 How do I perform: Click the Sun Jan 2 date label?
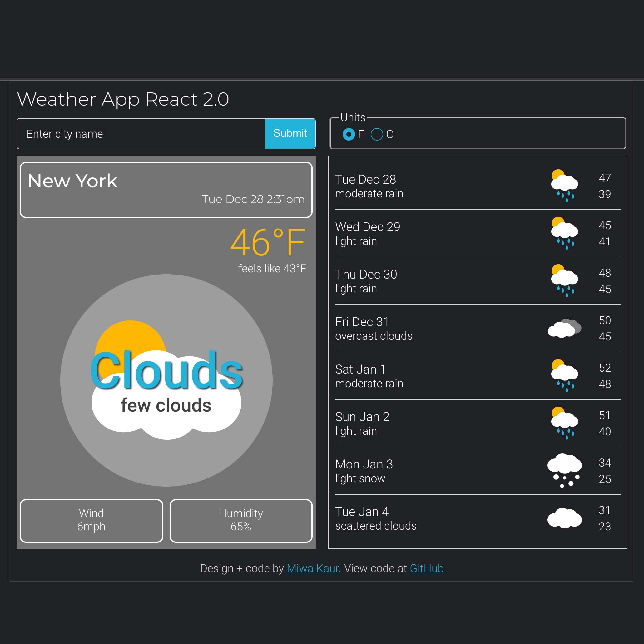pyautogui.click(x=362, y=417)
